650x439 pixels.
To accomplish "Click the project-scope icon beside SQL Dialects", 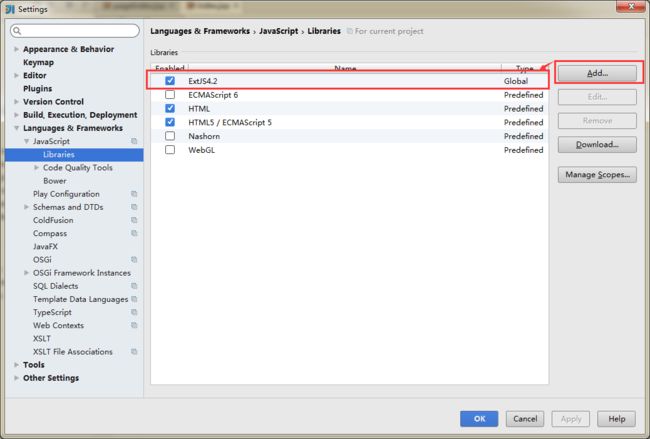I will [134, 286].
